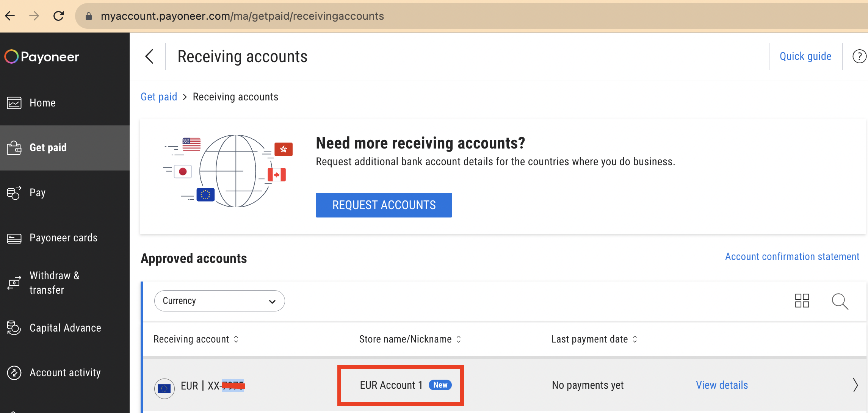
Task: Go back with the browser back arrow
Action: point(10,16)
